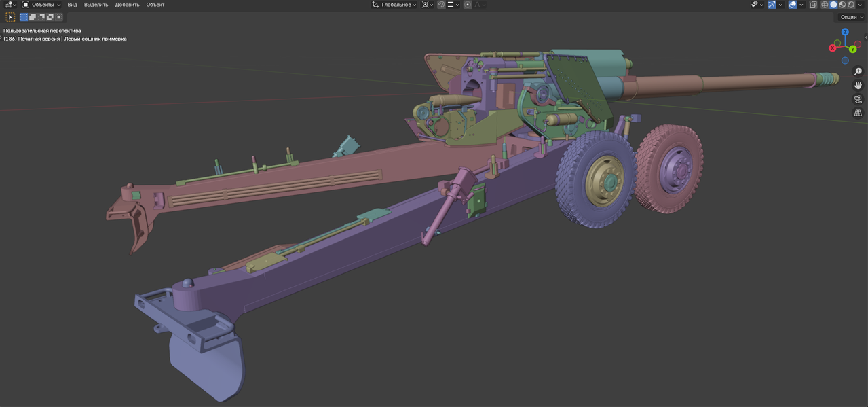Open the Выделить menu

(x=96, y=5)
